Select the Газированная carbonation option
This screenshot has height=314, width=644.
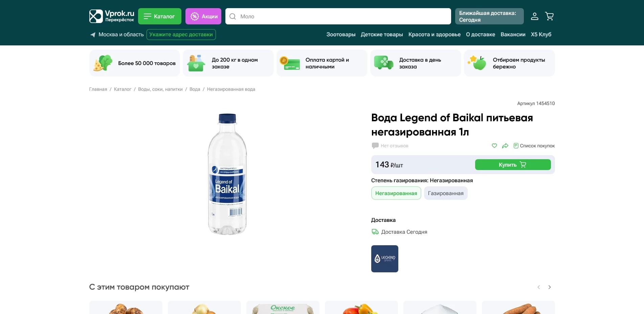click(x=446, y=193)
